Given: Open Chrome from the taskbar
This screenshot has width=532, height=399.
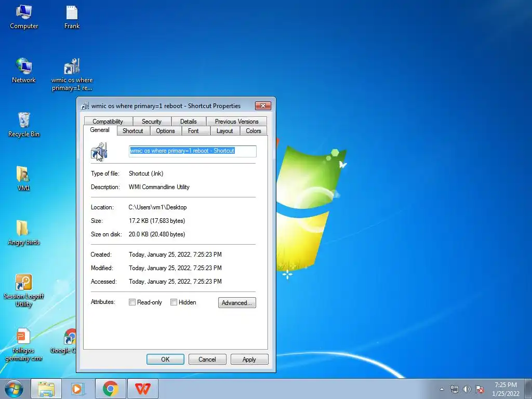Looking at the screenshot, I should [110, 389].
